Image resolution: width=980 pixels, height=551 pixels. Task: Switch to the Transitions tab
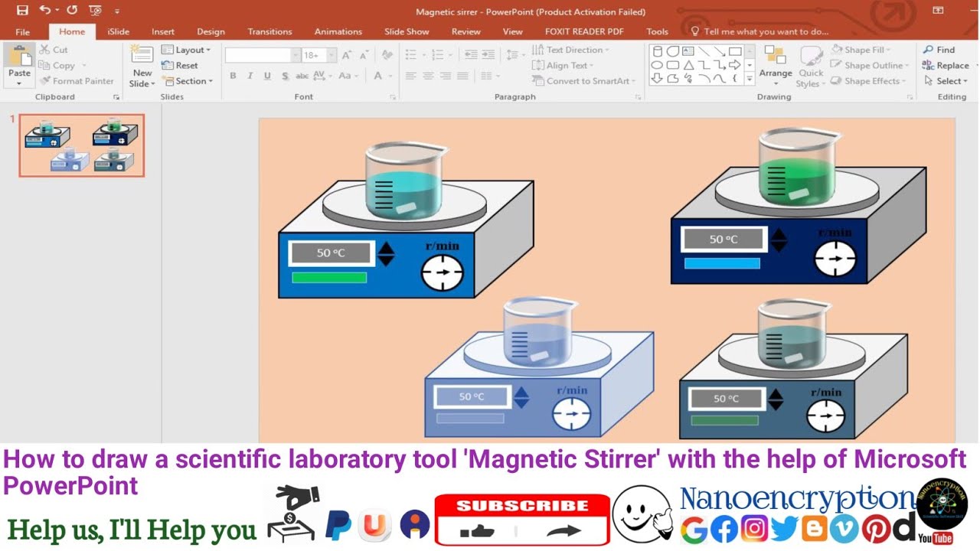pos(269,31)
